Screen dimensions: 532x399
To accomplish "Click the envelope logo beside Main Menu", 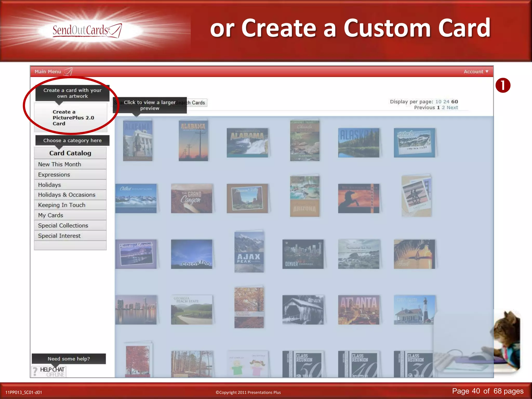I will 68,71.
